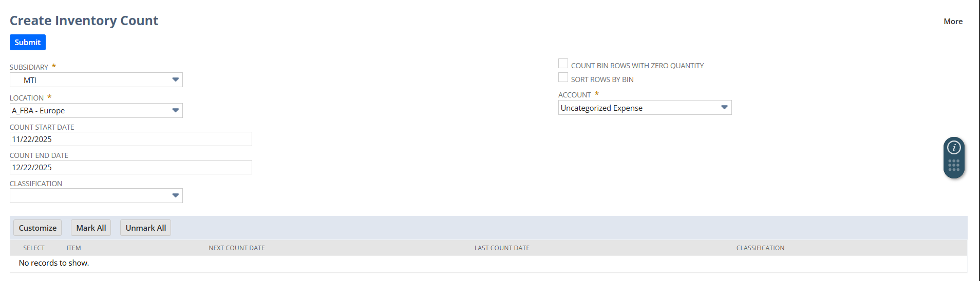
Task: Expand the Location dropdown
Action: (175, 111)
